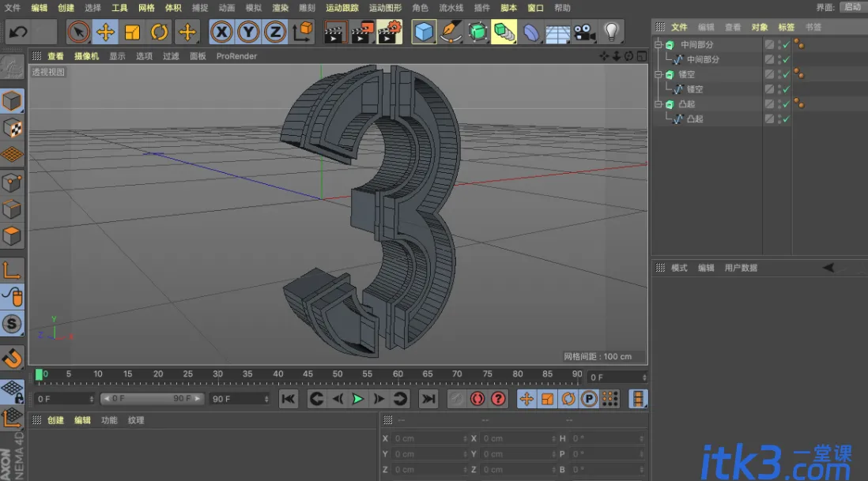Click the blue deformer icon

[531, 32]
